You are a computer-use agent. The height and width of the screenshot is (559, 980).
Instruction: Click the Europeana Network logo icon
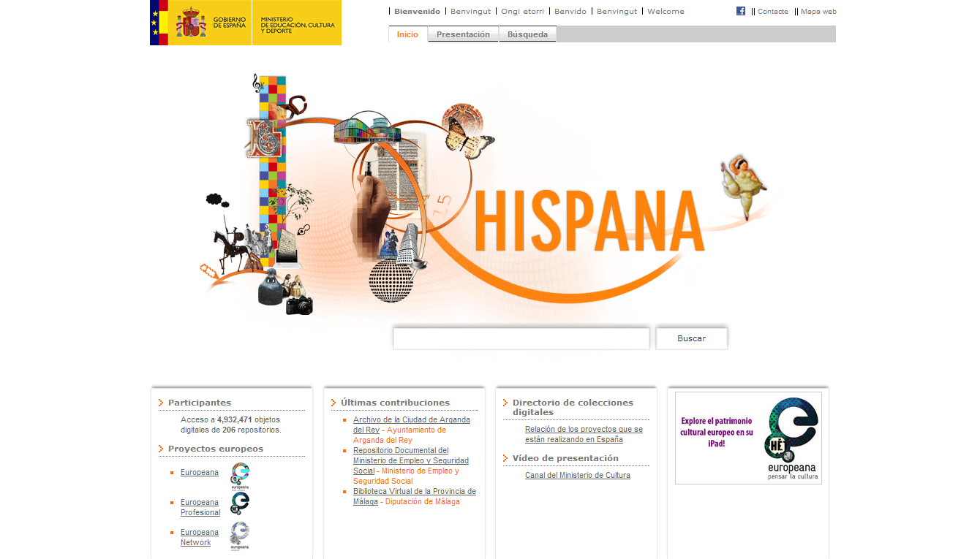[x=240, y=536]
